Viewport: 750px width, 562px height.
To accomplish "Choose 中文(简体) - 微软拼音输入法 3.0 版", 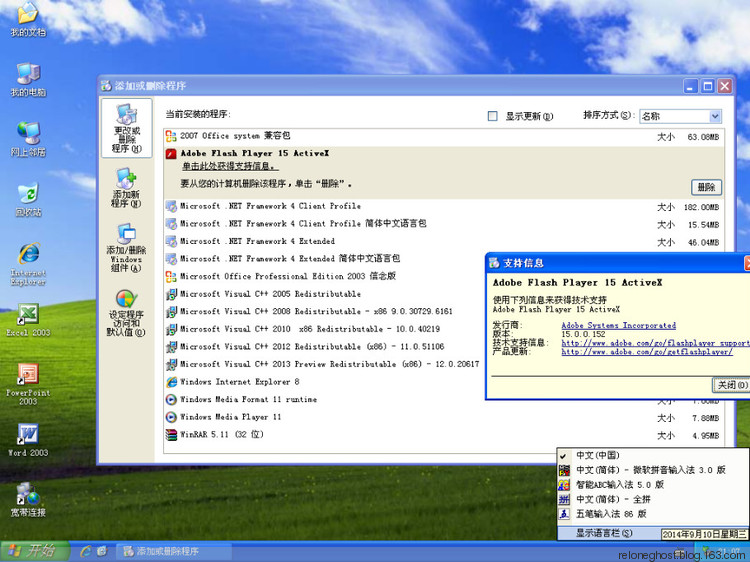I will [x=653, y=470].
